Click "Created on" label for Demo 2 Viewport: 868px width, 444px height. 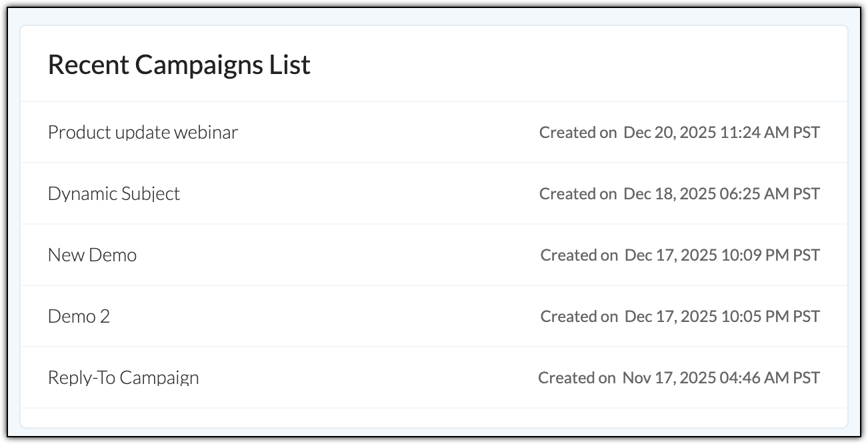[579, 317]
